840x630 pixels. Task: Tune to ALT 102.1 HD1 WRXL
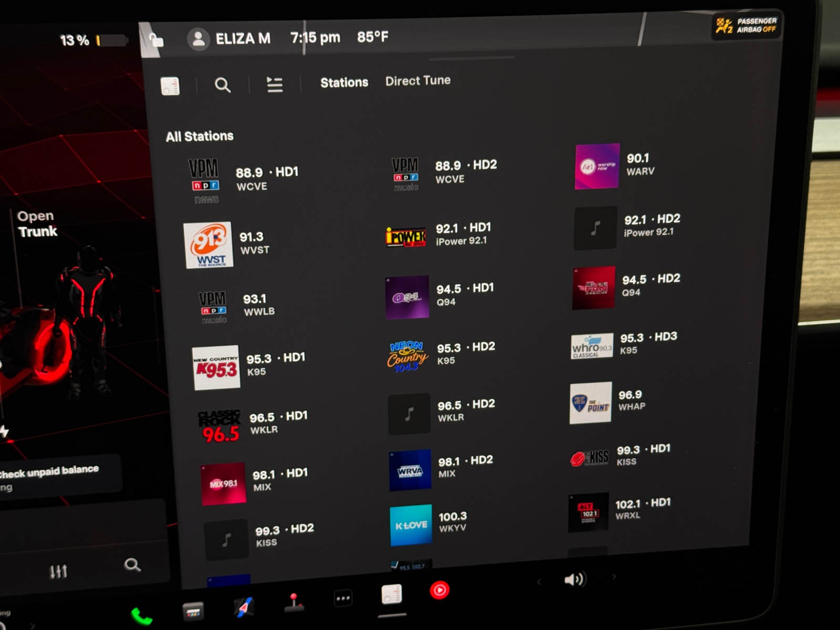tap(619, 511)
